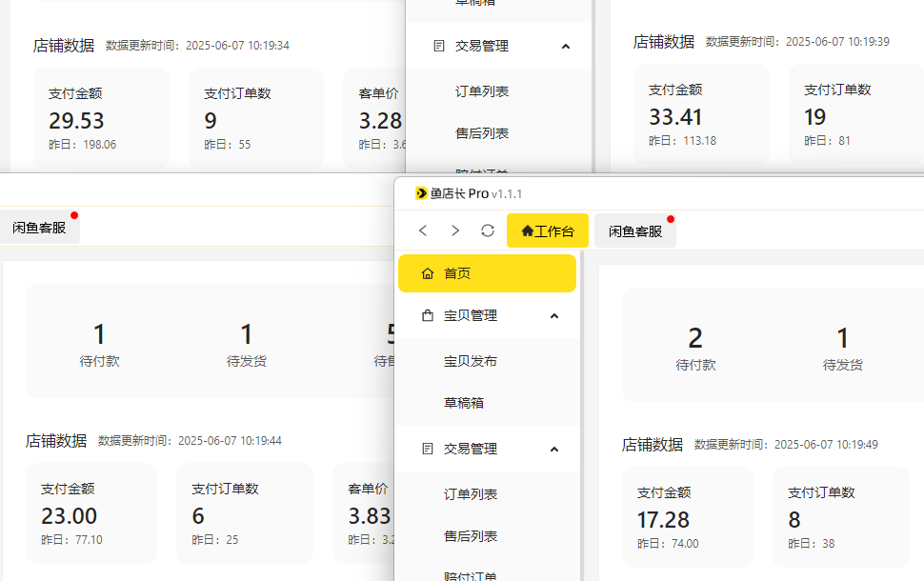Select the 工作台 tab

547,230
